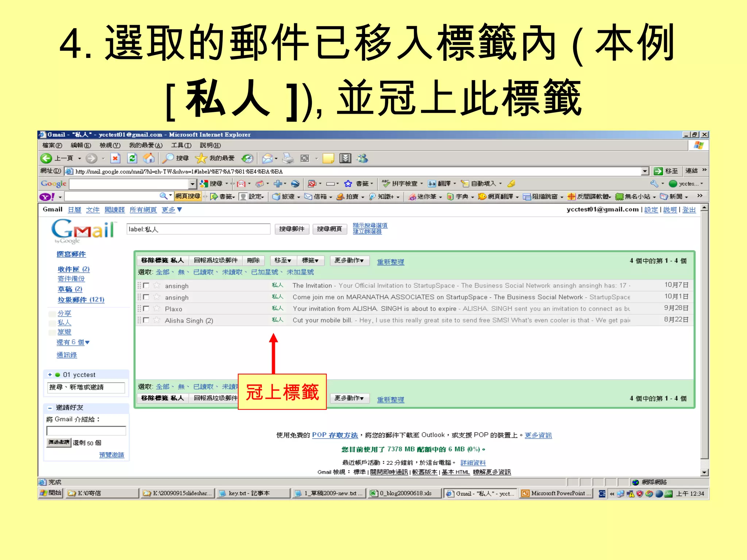Open the Microsoft PowerPoint taskbar item

pos(556,493)
